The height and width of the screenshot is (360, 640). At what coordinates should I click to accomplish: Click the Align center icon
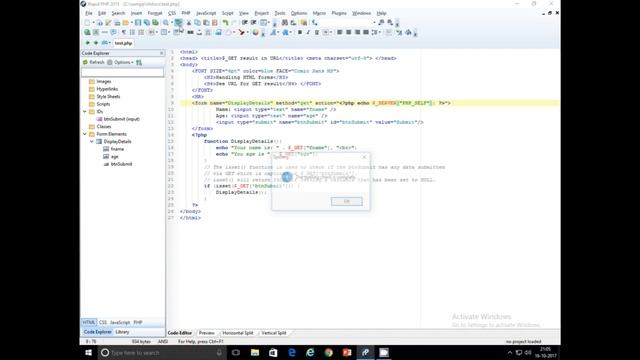[x=349, y=32]
